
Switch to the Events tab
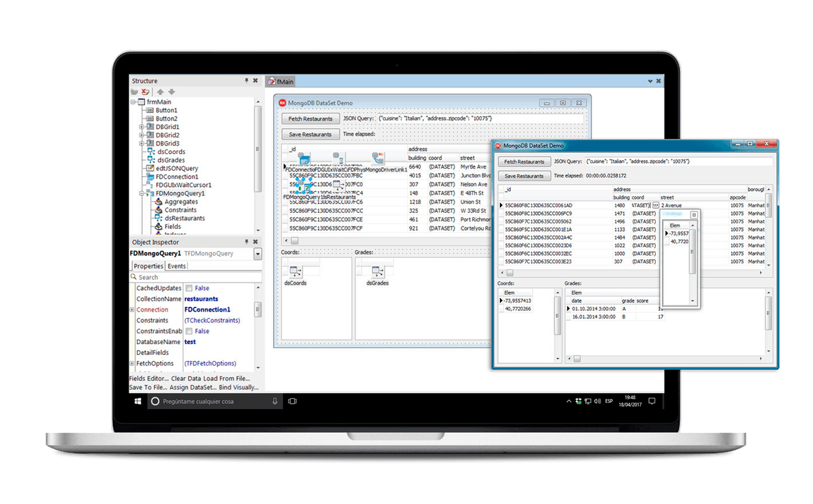[177, 266]
